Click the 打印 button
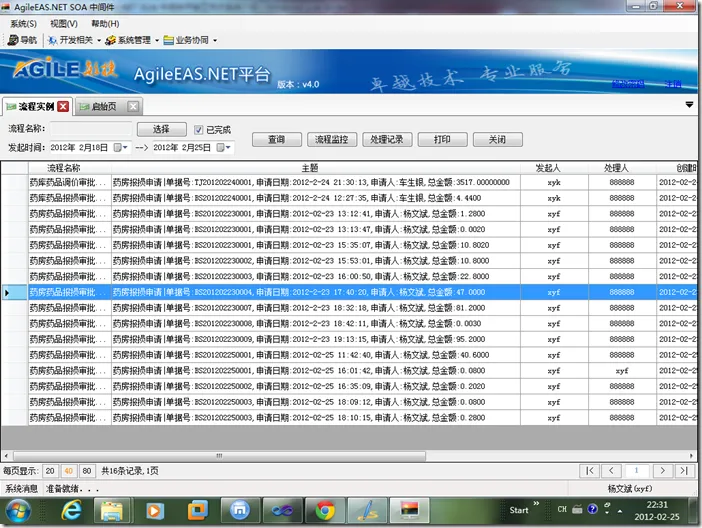This screenshot has width=702, height=528. pyautogui.click(x=442, y=140)
